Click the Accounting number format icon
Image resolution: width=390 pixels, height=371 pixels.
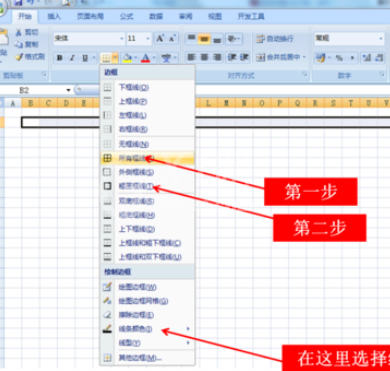tap(320, 58)
